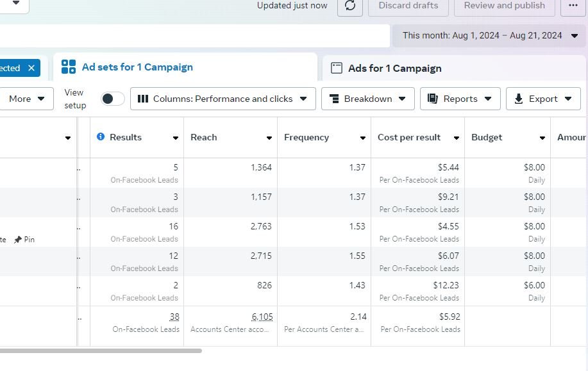Switch to Ads for 1 Campaign tab
This screenshot has height=371, width=588.
pos(454,68)
